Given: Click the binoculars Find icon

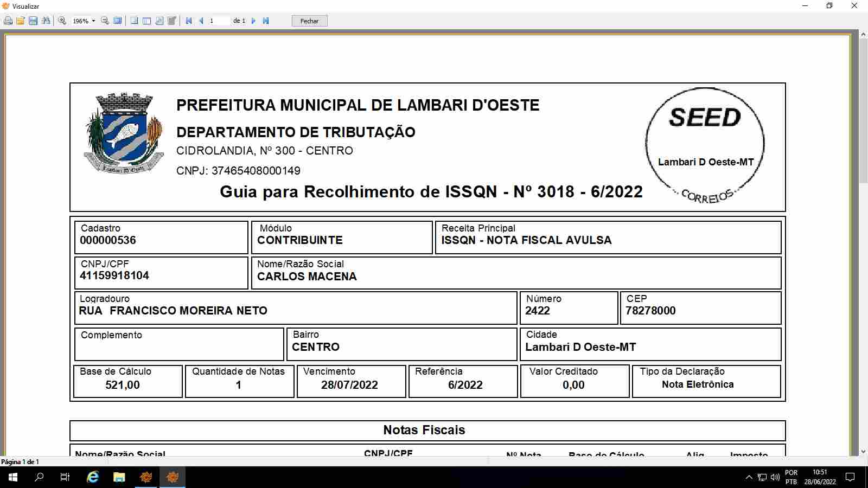Looking at the screenshot, I should (x=46, y=21).
